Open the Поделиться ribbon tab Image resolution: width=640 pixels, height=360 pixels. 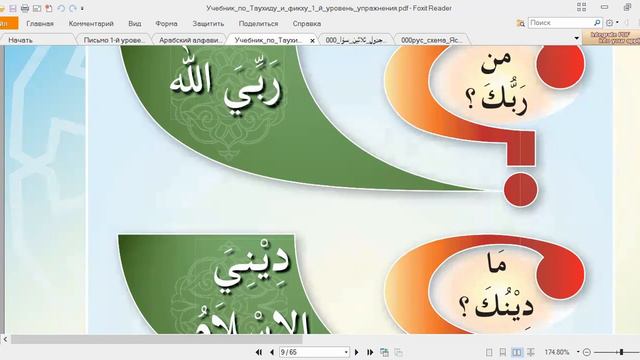tap(258, 24)
